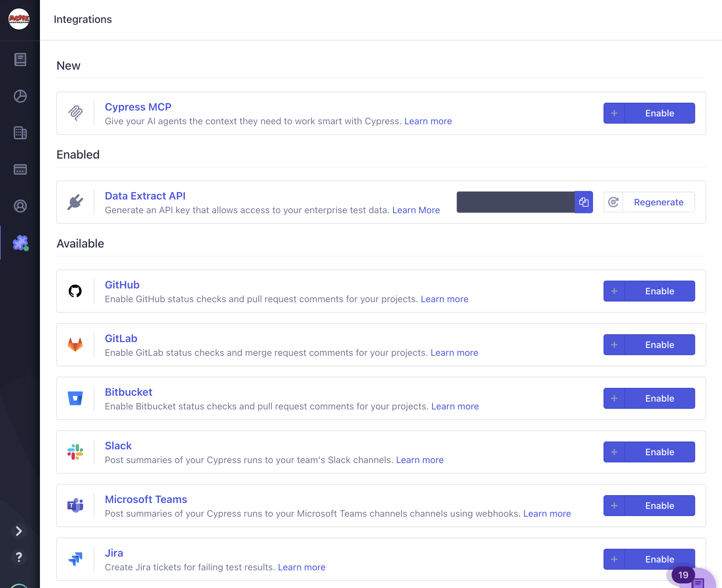The width and height of the screenshot is (722, 588).
Task: Click the Data Extract API plug icon
Action: [x=75, y=202]
